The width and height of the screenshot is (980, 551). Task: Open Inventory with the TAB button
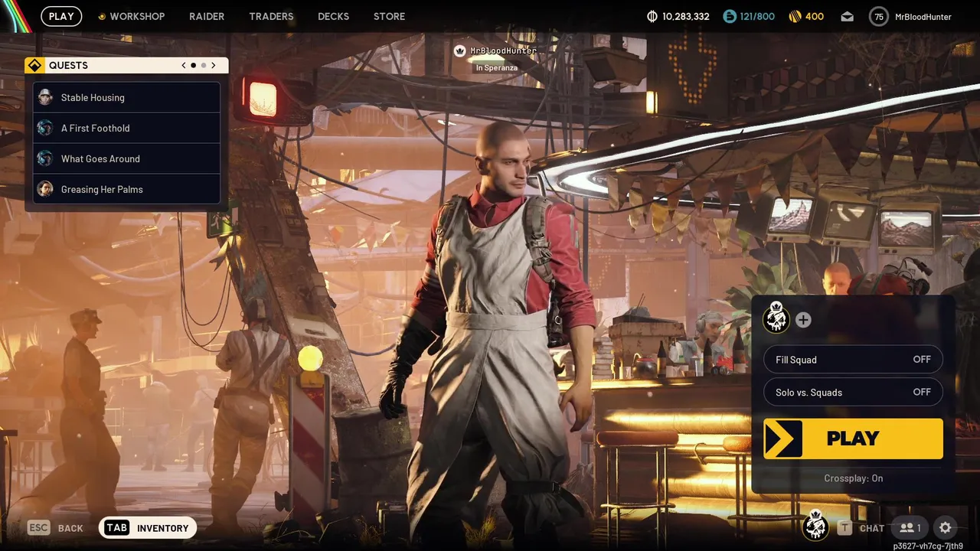pyautogui.click(x=148, y=528)
